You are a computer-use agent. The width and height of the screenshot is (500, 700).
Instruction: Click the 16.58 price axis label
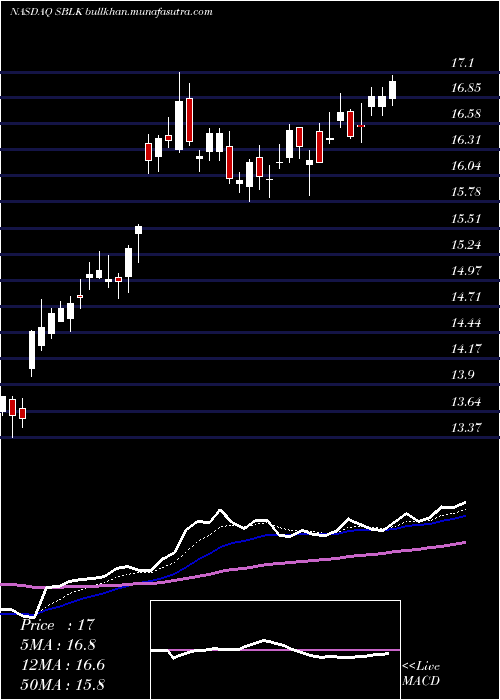(465, 114)
